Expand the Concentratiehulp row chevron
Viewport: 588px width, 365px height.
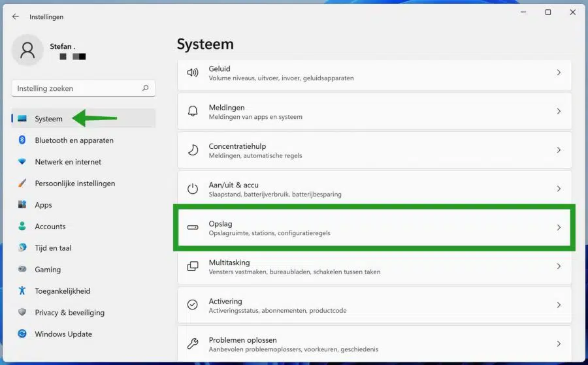[559, 150]
